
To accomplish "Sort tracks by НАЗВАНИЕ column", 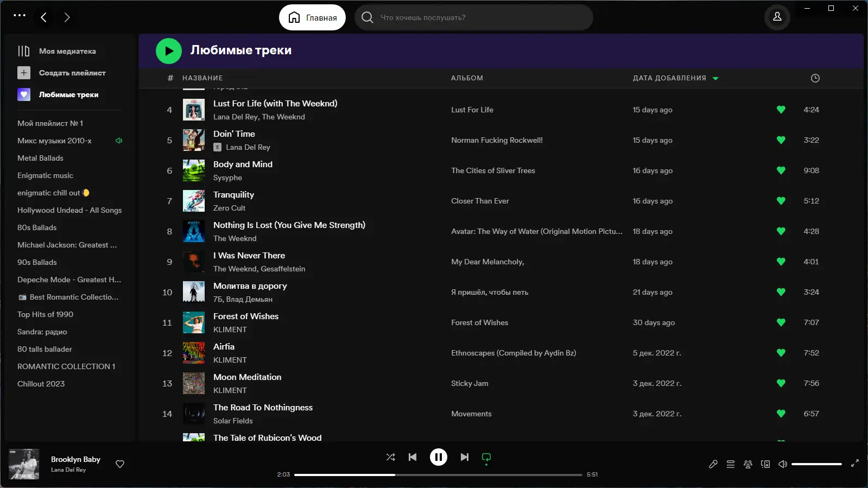I will (x=202, y=78).
